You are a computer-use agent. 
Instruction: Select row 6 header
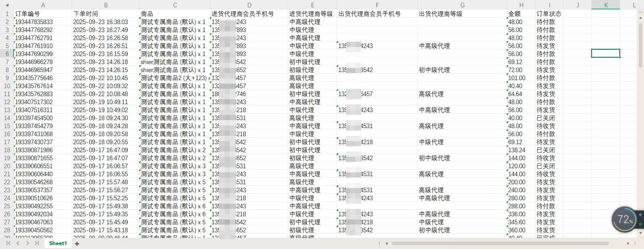7,54
